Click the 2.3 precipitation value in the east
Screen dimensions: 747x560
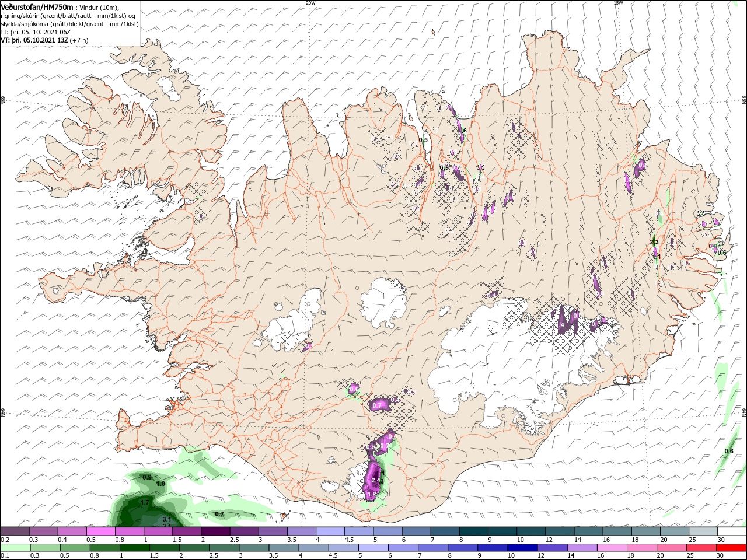tap(654, 243)
